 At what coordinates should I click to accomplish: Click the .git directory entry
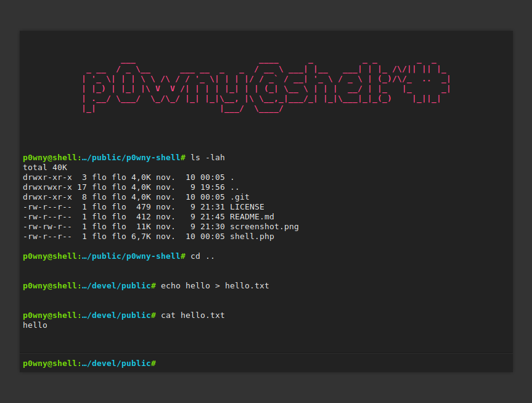click(x=136, y=197)
